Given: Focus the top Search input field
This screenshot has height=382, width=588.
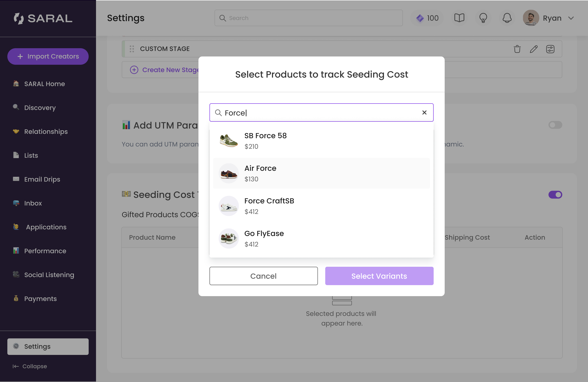Looking at the screenshot, I should coord(309,18).
